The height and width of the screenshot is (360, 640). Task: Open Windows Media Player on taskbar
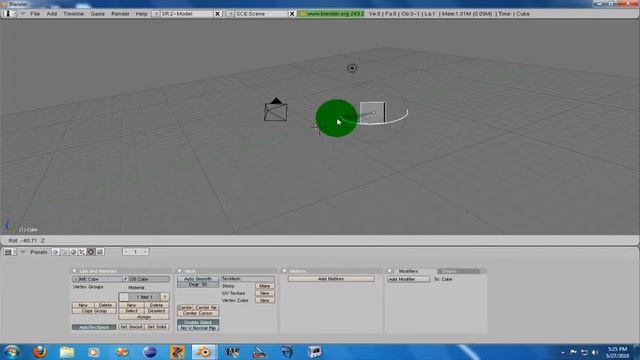point(93,351)
